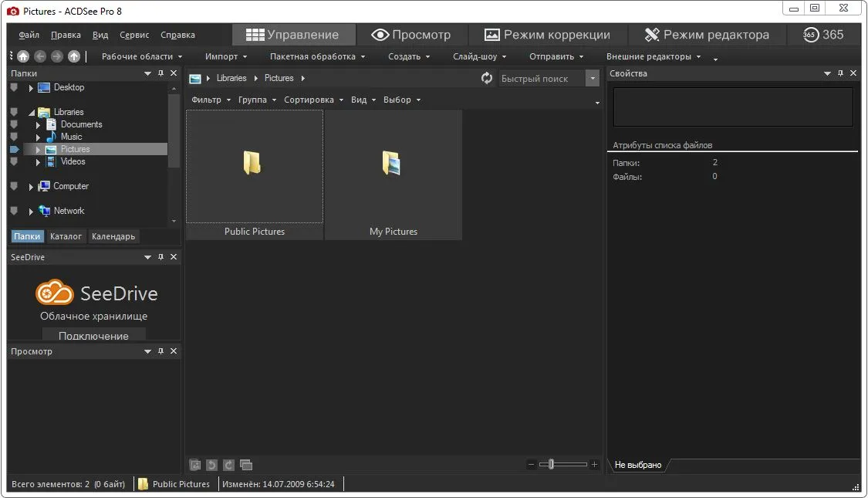
Task: Click the thumbnail zoom slider handle
Action: pos(551,464)
